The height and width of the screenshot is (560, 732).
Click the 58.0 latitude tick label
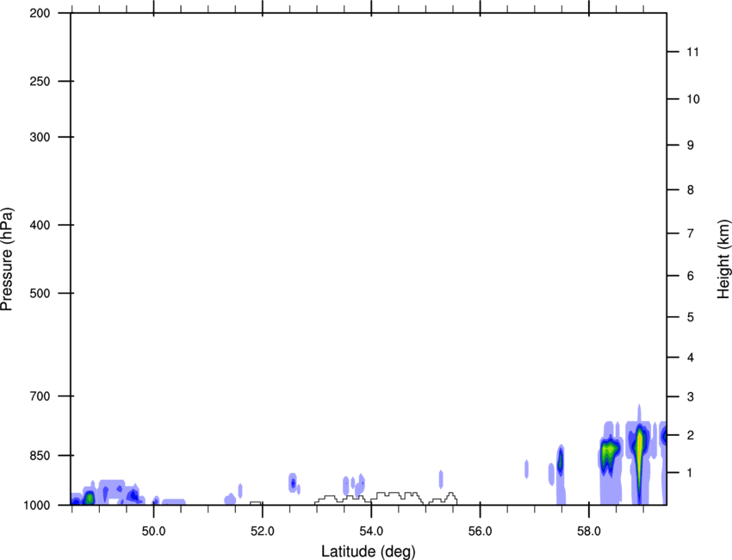pos(589,532)
